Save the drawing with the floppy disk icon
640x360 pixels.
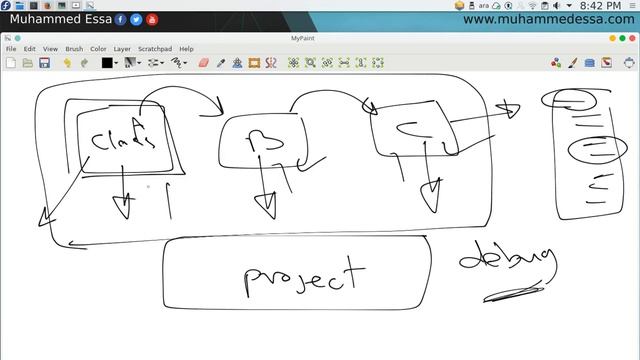pos(44,63)
